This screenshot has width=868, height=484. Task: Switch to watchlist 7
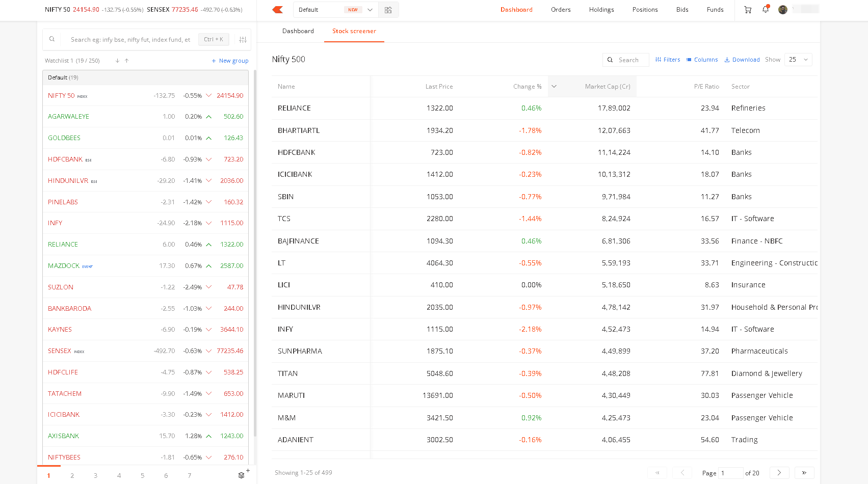tap(190, 475)
